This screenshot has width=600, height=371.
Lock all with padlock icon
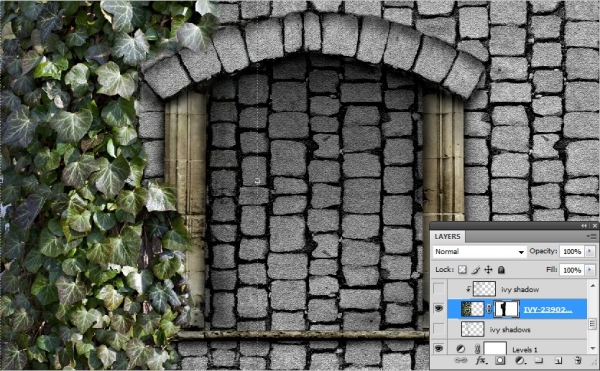[501, 270]
